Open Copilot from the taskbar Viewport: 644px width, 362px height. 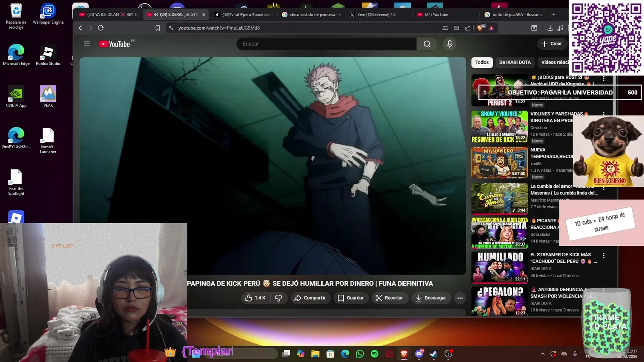tap(301, 354)
